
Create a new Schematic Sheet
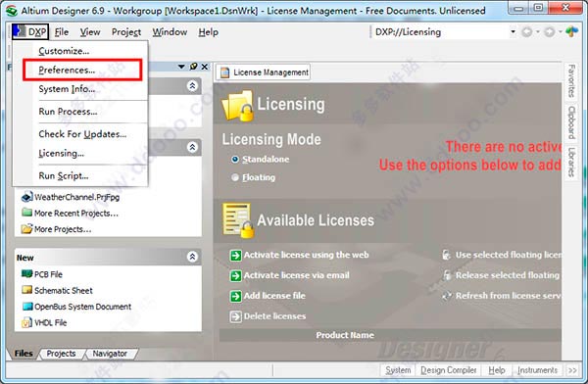coord(64,291)
